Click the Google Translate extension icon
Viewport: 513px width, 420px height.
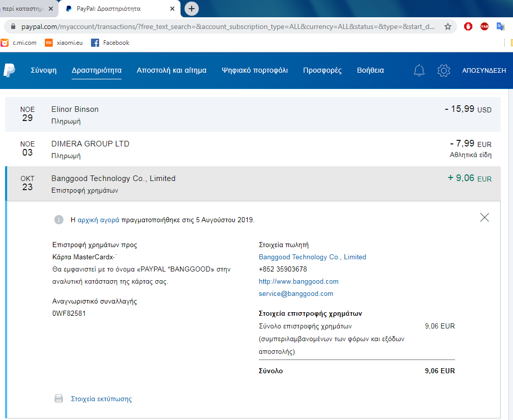501,26
